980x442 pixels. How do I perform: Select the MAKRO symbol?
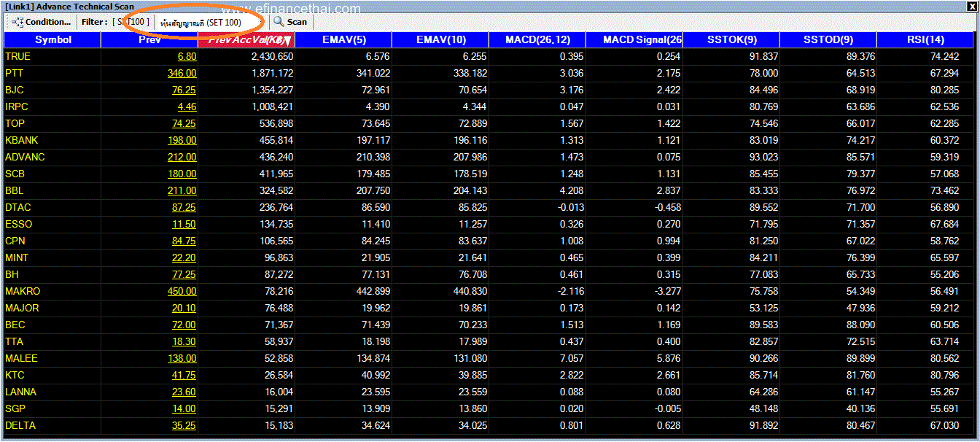pyautogui.click(x=23, y=291)
